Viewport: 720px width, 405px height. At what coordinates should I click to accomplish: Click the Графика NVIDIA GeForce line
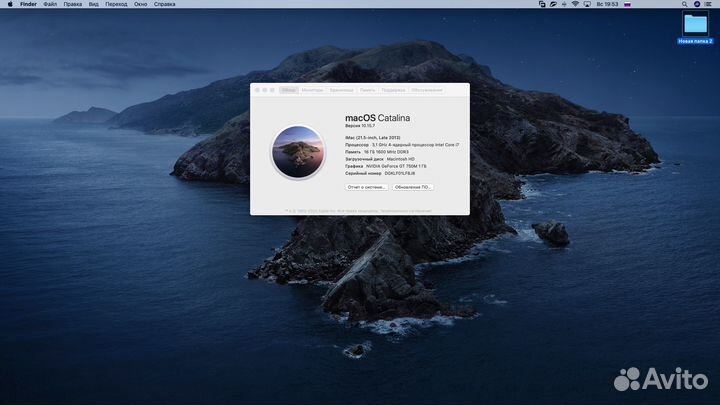(x=386, y=166)
